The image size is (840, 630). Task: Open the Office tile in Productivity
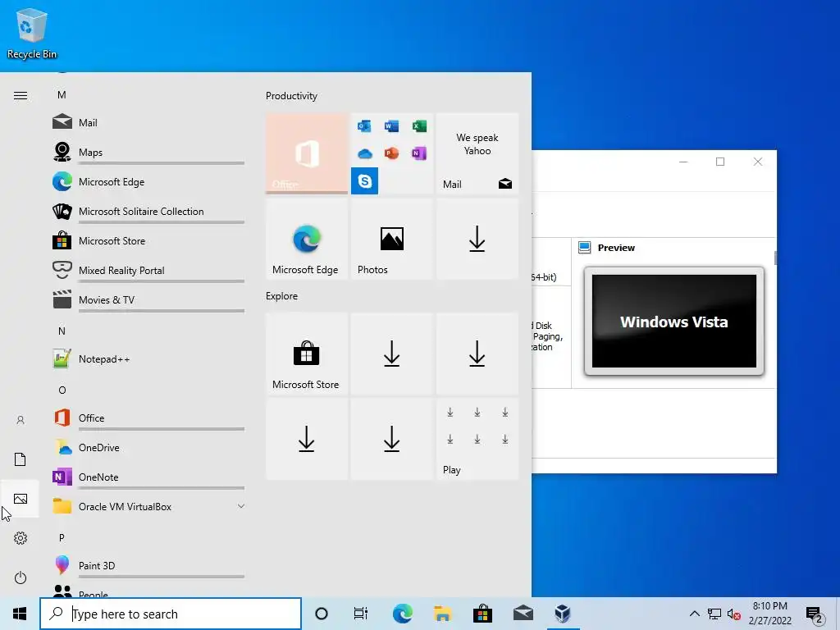tap(307, 153)
